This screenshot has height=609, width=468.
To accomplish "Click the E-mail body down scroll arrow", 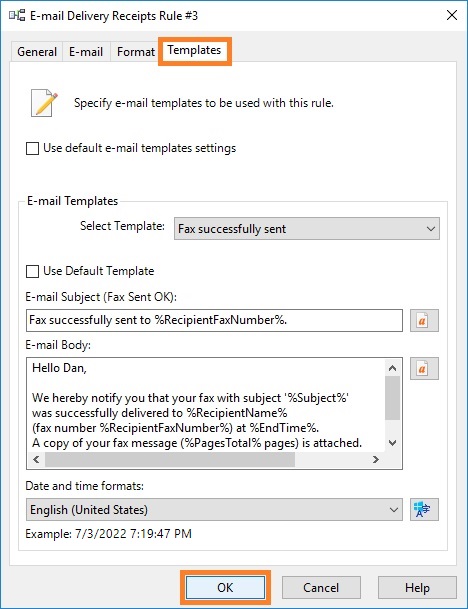I will (393, 443).
